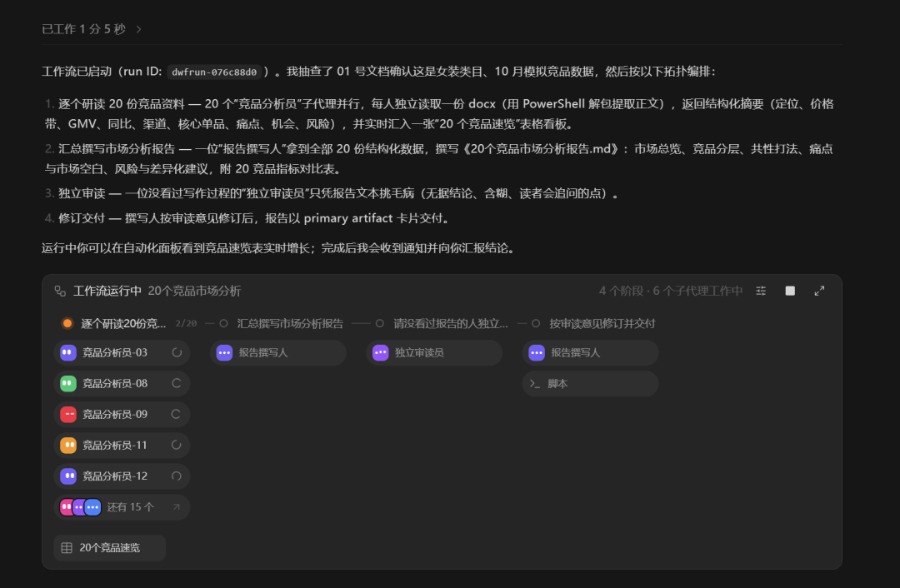Show the remaining agents via 还有 15 个

pos(122,507)
